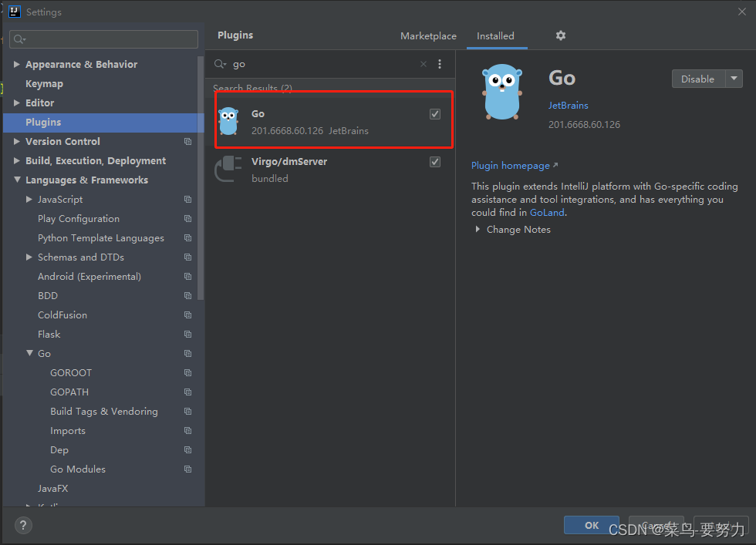Open the Imports settings page
The height and width of the screenshot is (545, 756).
(x=68, y=431)
